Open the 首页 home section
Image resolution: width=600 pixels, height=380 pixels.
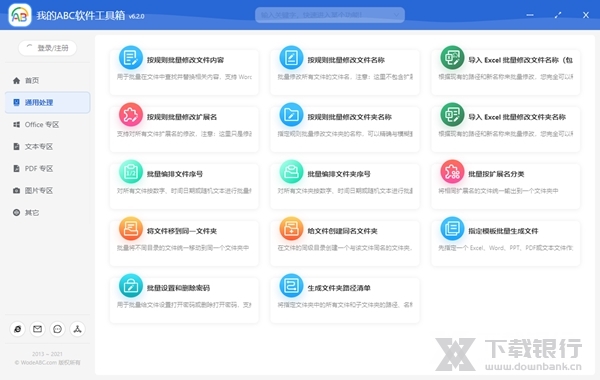tap(47, 80)
